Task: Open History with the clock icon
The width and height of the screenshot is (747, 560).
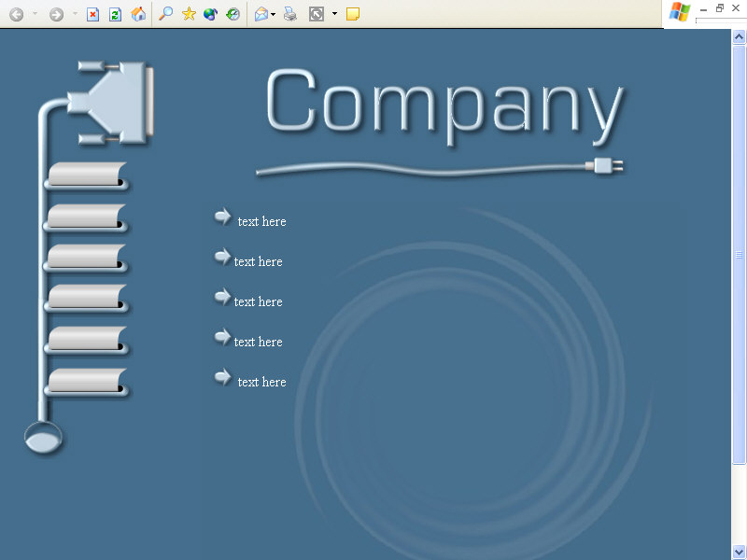Action: click(233, 14)
